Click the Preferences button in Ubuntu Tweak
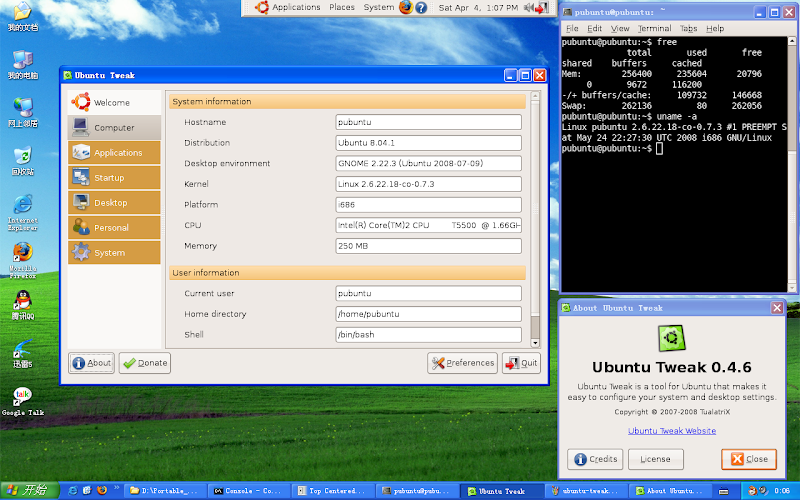The width and height of the screenshot is (800, 500). click(462, 363)
